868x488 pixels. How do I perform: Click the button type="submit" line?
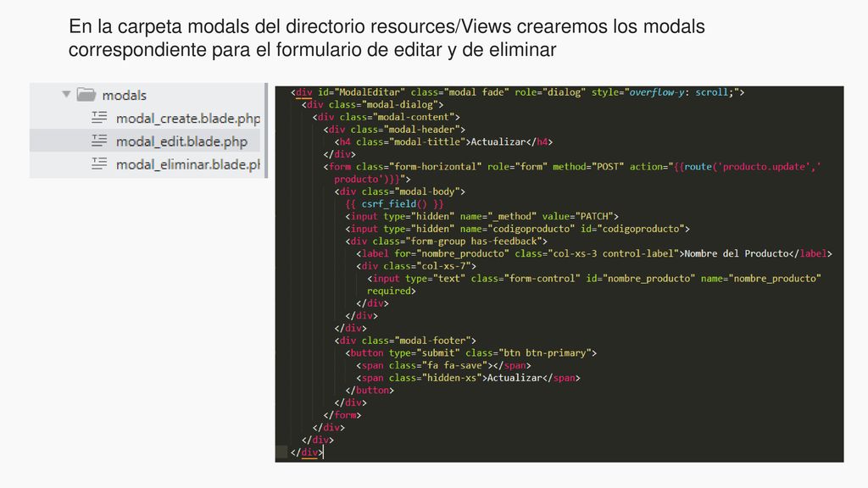click(x=471, y=353)
